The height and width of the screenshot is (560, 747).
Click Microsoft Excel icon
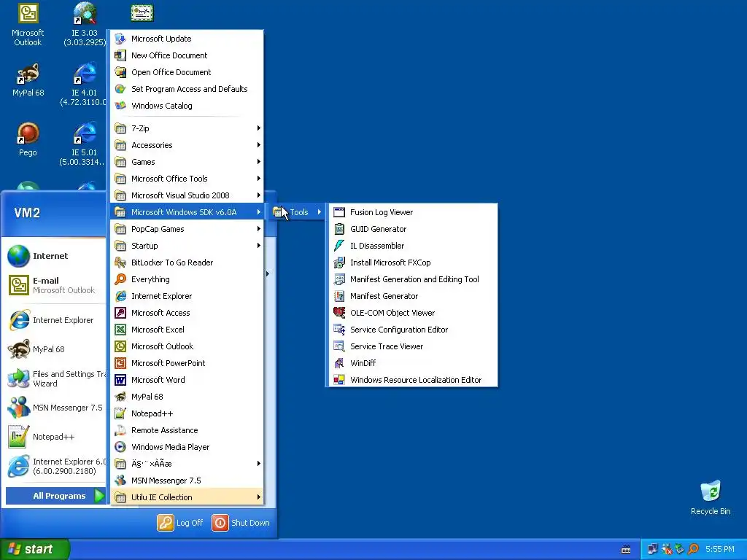[x=120, y=330]
